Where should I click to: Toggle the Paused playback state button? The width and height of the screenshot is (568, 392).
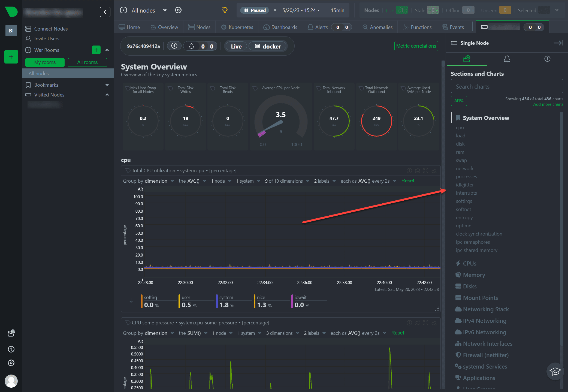pos(255,10)
